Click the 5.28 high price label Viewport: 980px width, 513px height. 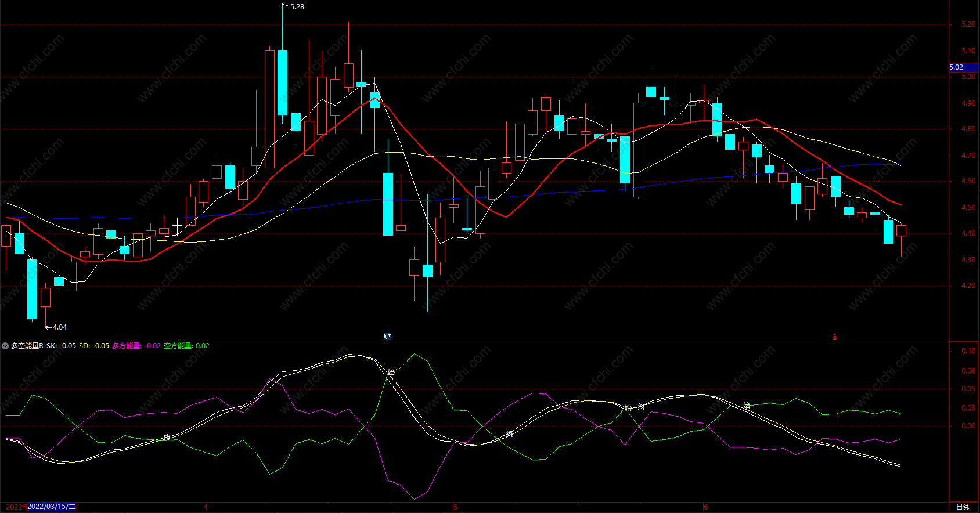297,7
